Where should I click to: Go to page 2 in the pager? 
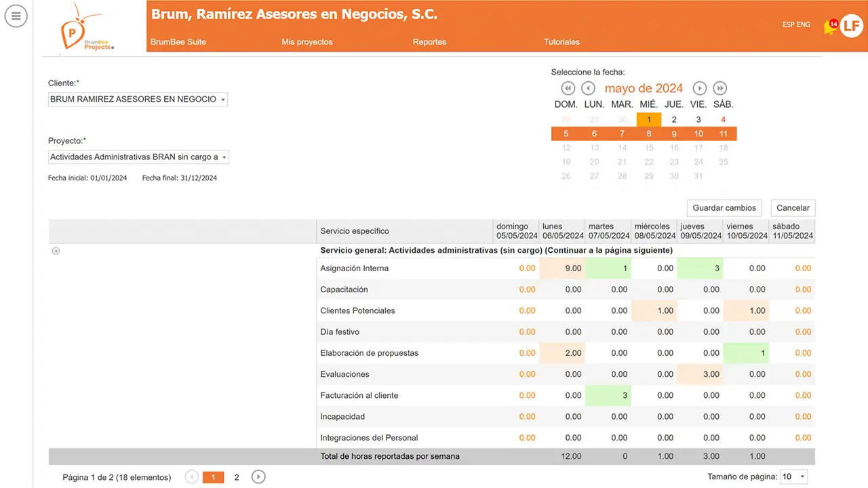(237, 477)
